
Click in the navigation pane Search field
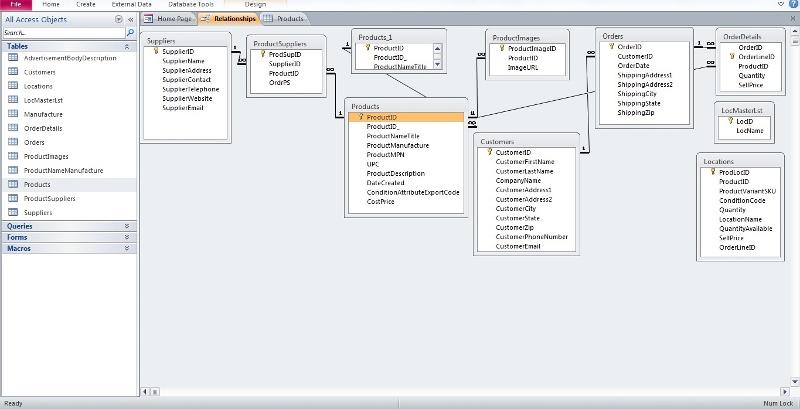(60, 33)
